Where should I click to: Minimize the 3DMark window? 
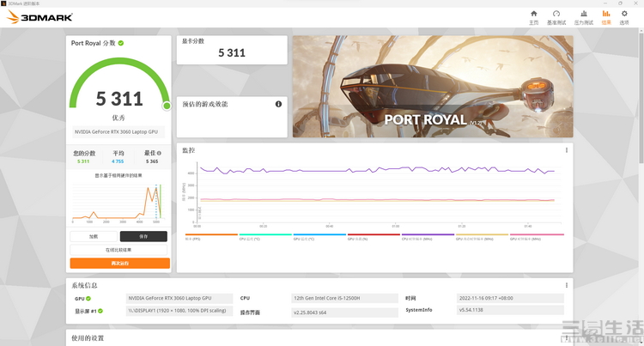coord(605,3)
